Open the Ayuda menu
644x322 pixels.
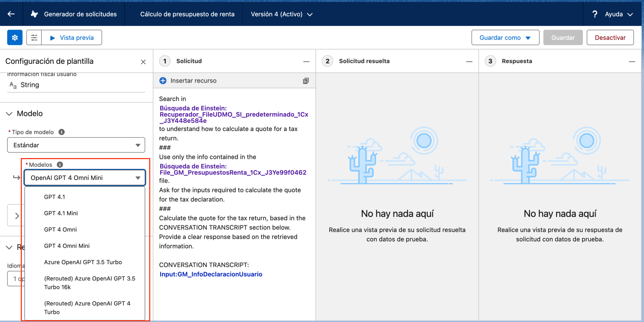click(x=619, y=14)
